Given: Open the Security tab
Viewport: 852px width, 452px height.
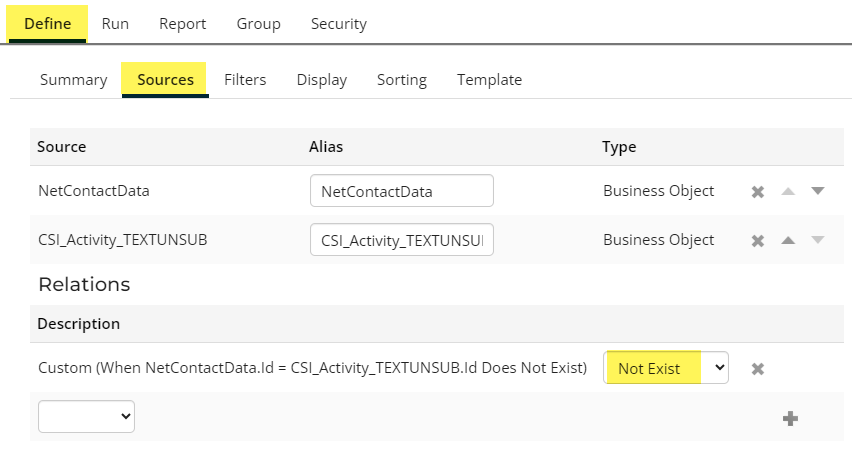Looking at the screenshot, I should coord(338,23).
